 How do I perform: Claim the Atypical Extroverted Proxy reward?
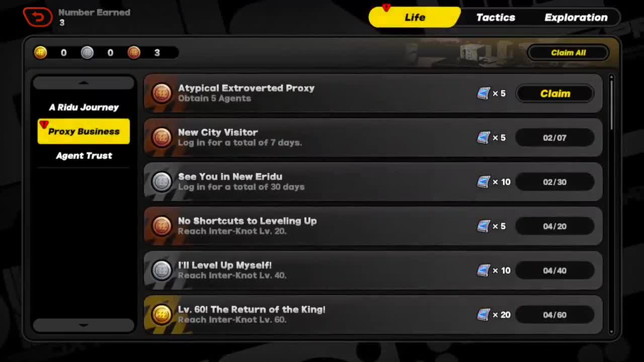[x=555, y=94]
